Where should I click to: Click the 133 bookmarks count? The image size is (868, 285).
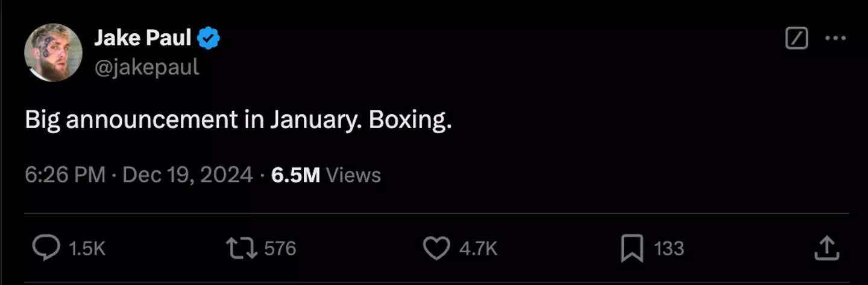pos(669,248)
